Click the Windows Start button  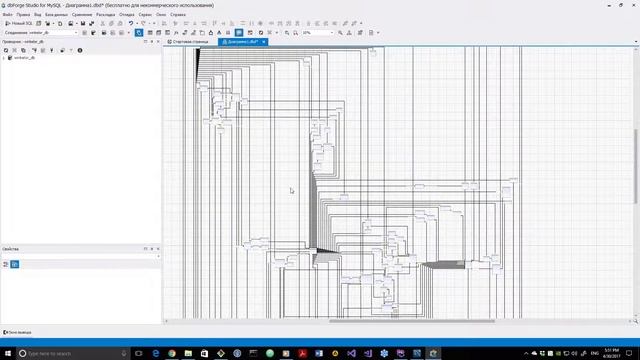(8, 353)
